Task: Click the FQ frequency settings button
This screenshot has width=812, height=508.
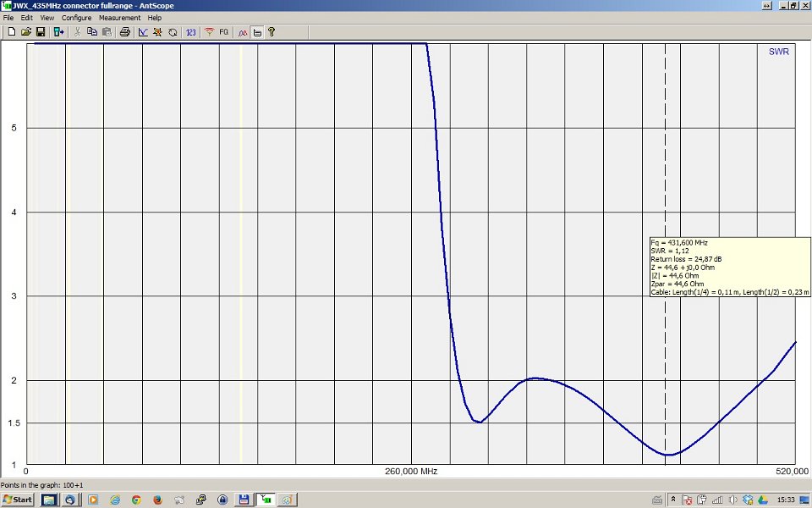Action: tap(224, 32)
